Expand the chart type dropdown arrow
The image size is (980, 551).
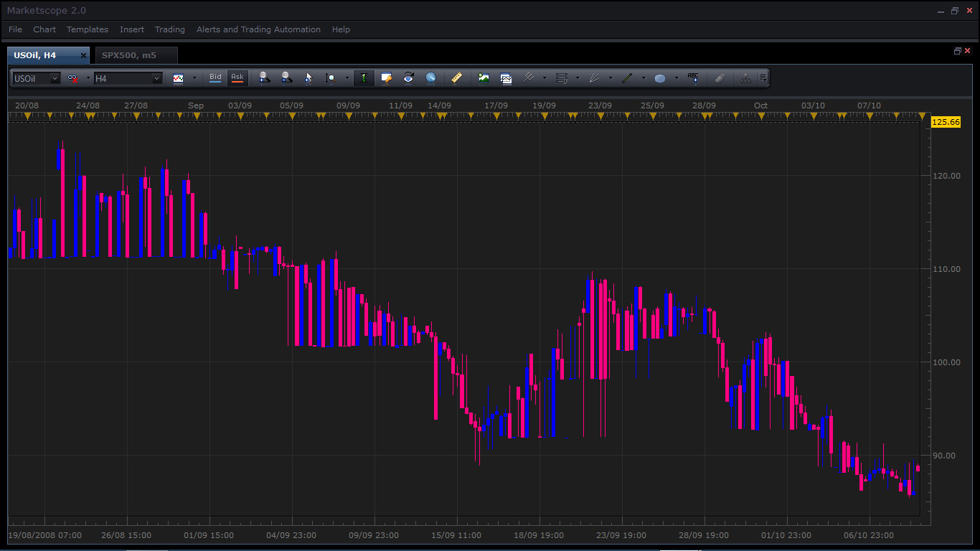194,78
